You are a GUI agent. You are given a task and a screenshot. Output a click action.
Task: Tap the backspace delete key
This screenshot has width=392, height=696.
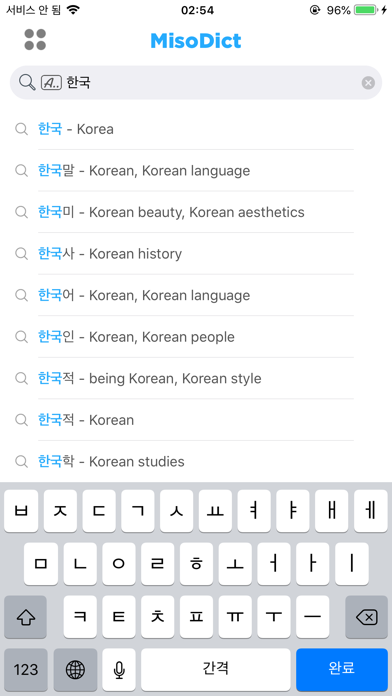point(367,617)
